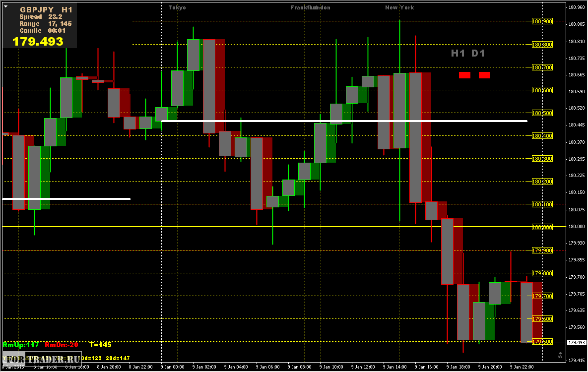Image resolution: width=588 pixels, height=372 pixels.
Task: Click the Tokyo session label
Action: click(x=177, y=7)
